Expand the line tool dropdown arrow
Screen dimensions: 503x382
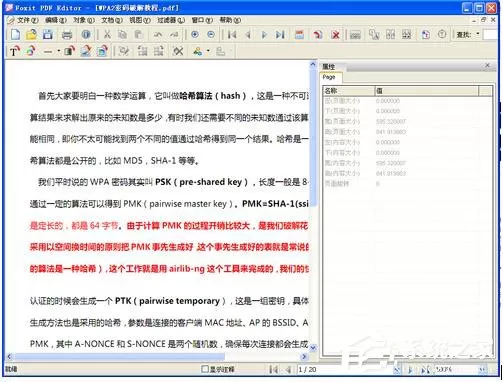(x=59, y=51)
